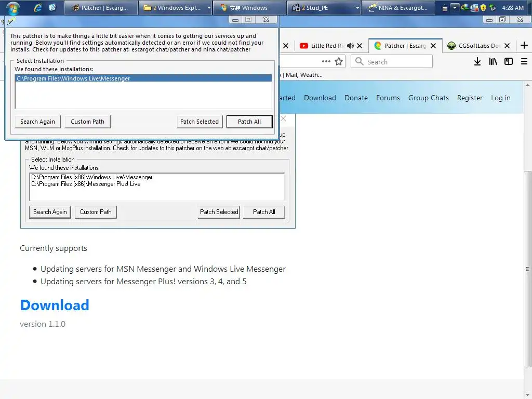Click the page vertical scrollbar thumb

[x=528, y=269]
